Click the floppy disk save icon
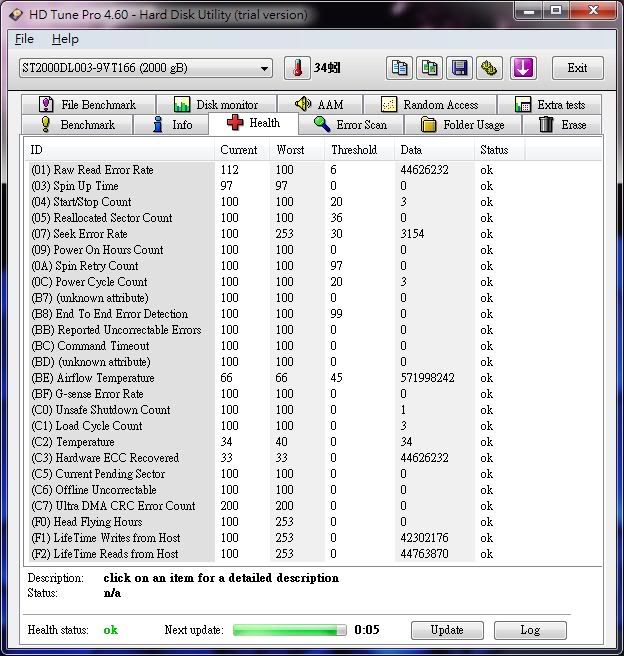The height and width of the screenshot is (656, 624). point(459,68)
